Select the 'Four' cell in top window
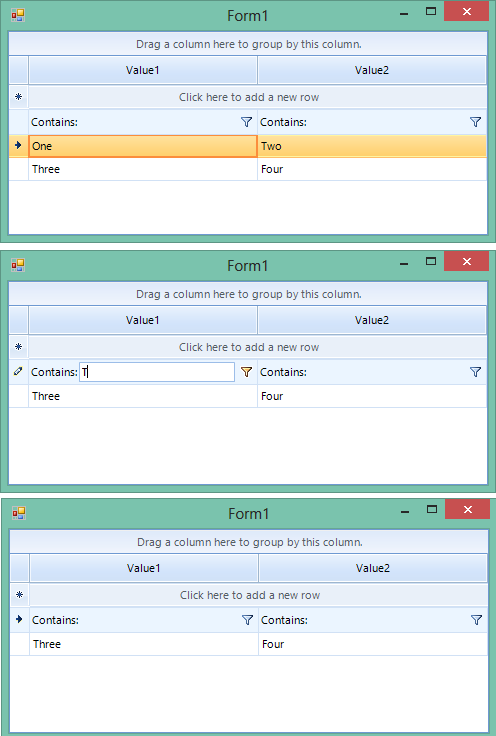This screenshot has height=736, width=496. coord(372,169)
